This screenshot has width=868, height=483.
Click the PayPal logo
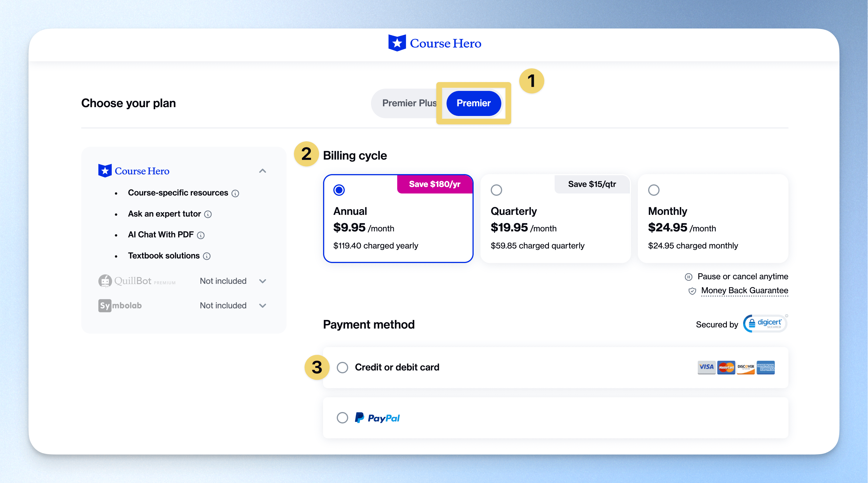tap(377, 418)
